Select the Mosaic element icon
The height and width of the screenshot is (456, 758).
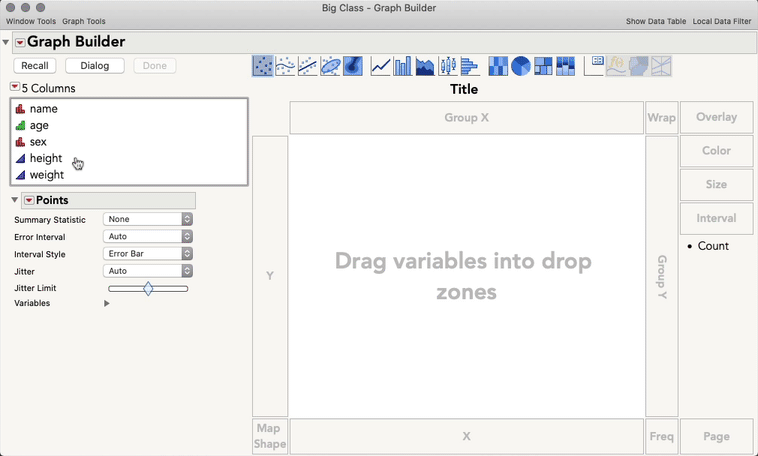click(566, 66)
